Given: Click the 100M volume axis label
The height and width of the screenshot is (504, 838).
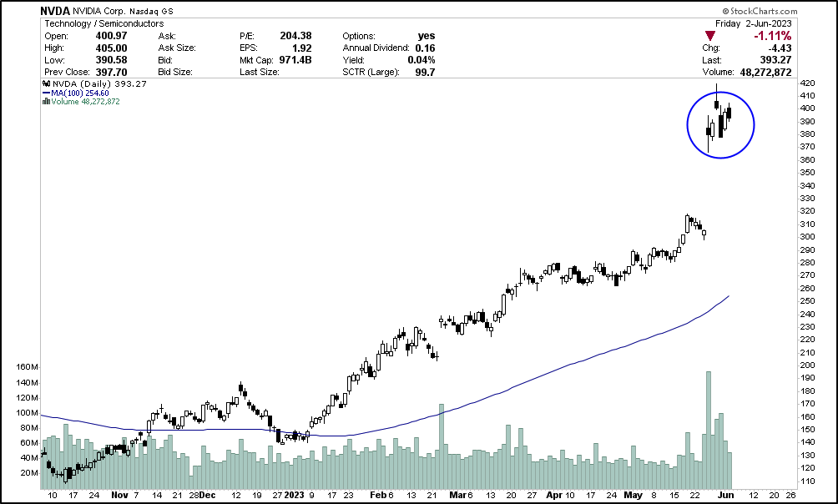Looking at the screenshot, I should click(x=28, y=412).
